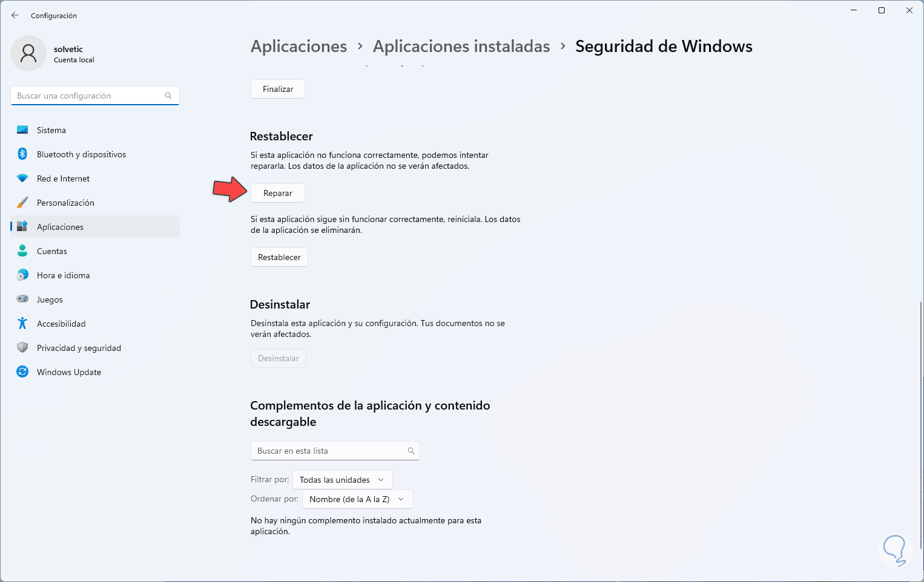Open Personalización settings
The image size is (924, 582).
(95, 203)
